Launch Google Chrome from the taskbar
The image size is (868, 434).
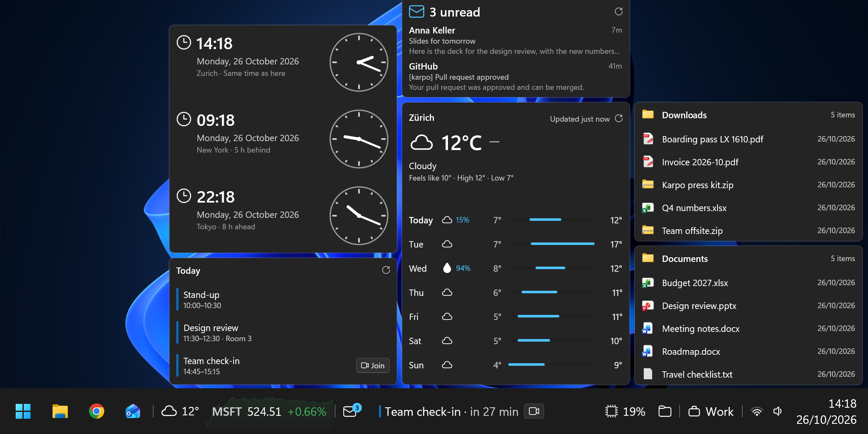97,411
